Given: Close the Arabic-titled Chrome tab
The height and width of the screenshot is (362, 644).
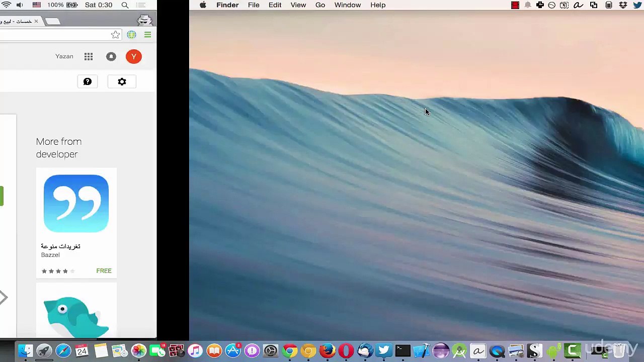Looking at the screenshot, I should tap(36, 21).
